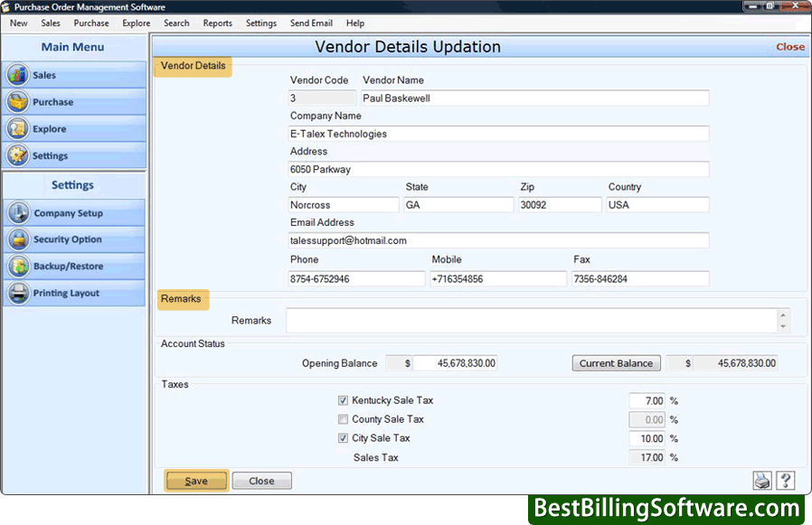812x525 pixels.
Task: Click the Save button
Action: 196,481
